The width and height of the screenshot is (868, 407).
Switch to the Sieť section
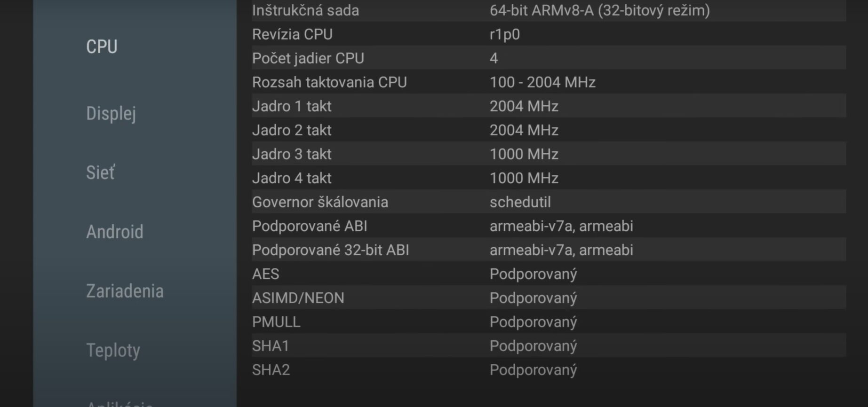(100, 172)
